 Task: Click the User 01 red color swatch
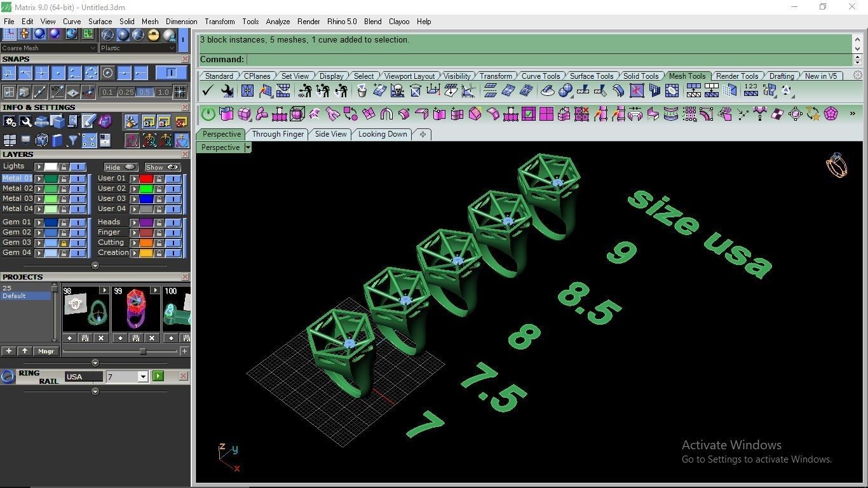pyautogui.click(x=147, y=179)
